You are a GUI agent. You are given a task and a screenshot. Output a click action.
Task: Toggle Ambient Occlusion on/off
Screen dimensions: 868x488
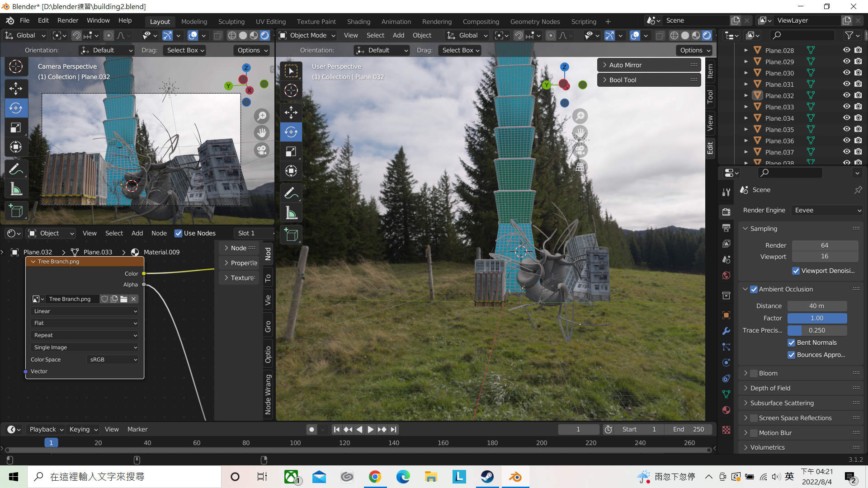pos(754,289)
